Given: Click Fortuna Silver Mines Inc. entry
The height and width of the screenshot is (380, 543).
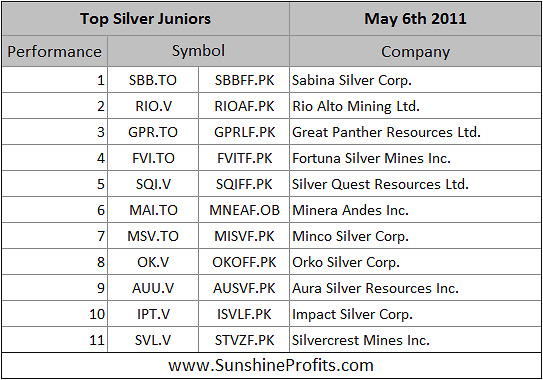Looking at the screenshot, I should 371,158.
